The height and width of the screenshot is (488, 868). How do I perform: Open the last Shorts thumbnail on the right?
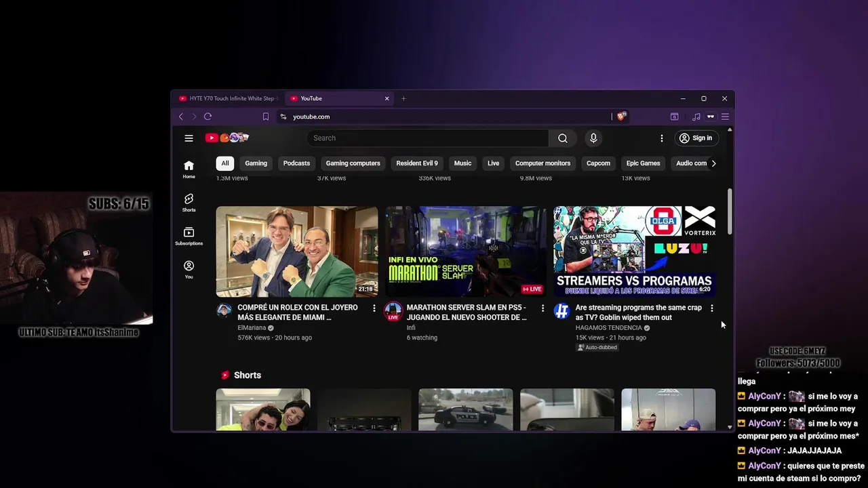(x=668, y=409)
